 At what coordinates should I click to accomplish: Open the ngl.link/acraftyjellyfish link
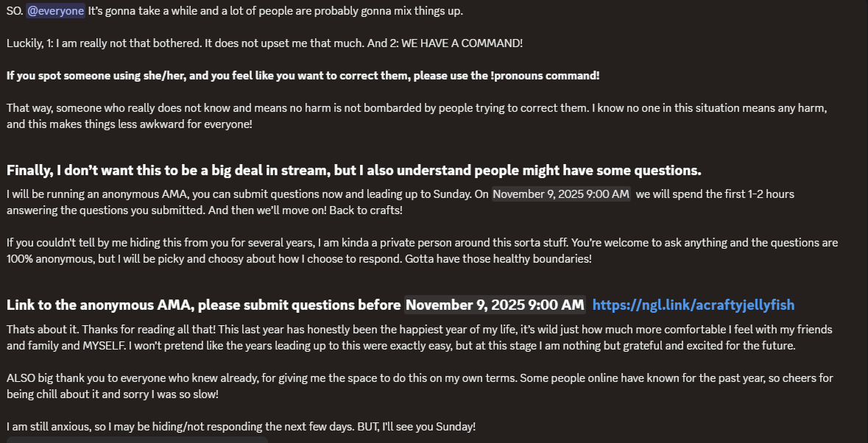(x=693, y=305)
